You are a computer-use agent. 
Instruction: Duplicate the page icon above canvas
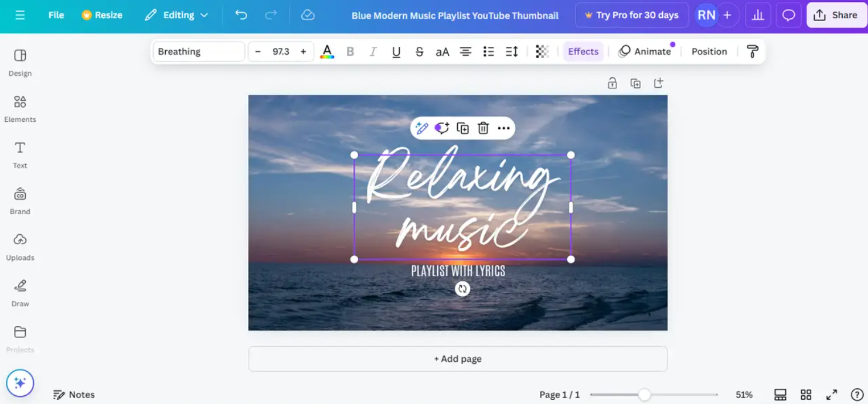pyautogui.click(x=635, y=83)
